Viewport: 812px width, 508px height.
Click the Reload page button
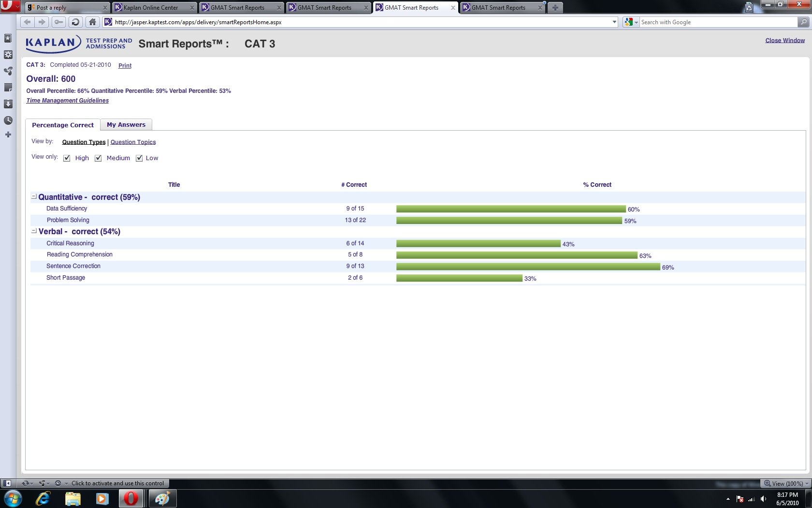(75, 22)
